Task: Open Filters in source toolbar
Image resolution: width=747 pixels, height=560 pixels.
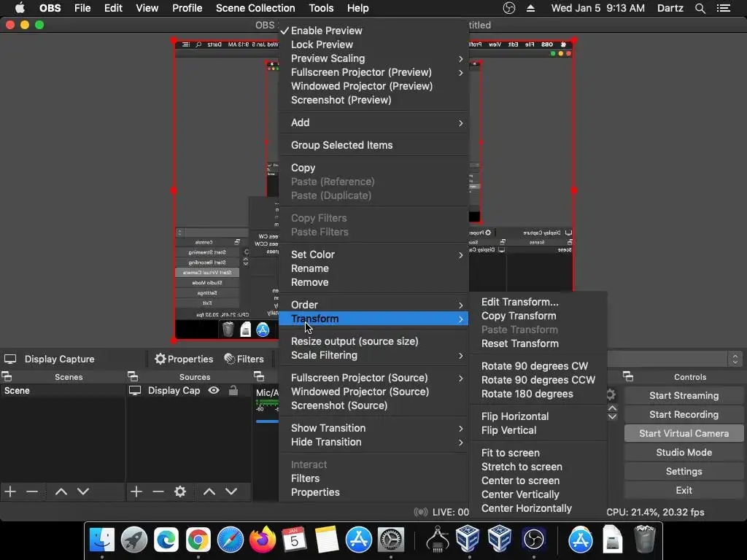Action: coord(244,359)
